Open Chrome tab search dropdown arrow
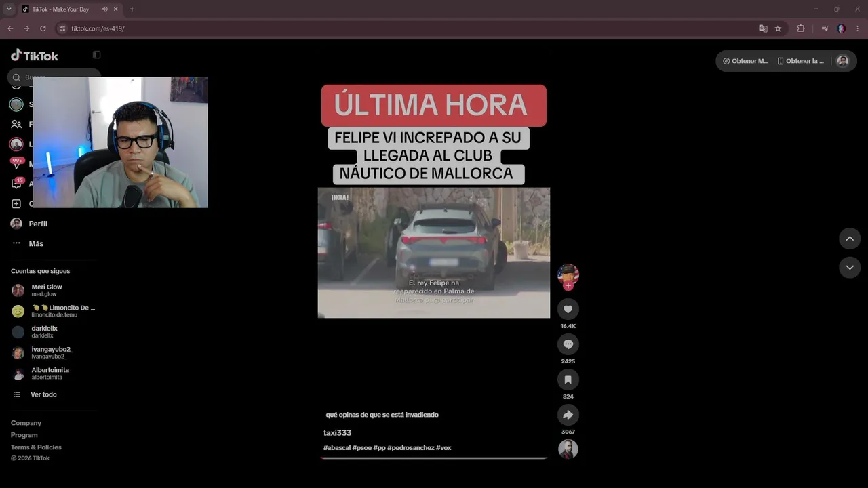The height and width of the screenshot is (488, 868). pos(9,9)
